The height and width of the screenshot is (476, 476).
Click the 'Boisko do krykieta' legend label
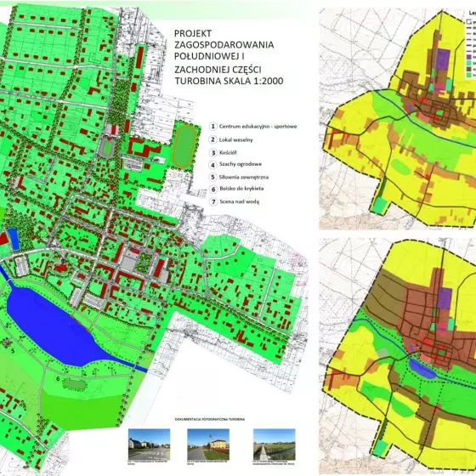[x=241, y=189]
